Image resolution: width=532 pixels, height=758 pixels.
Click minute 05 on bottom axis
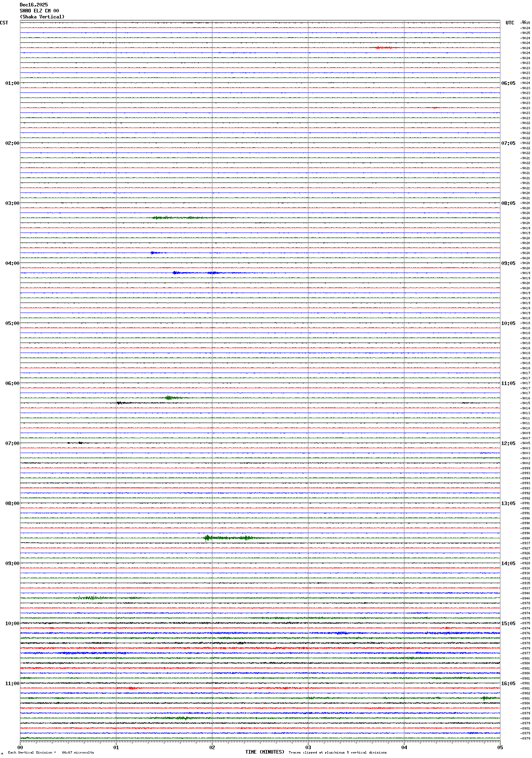coord(500,747)
